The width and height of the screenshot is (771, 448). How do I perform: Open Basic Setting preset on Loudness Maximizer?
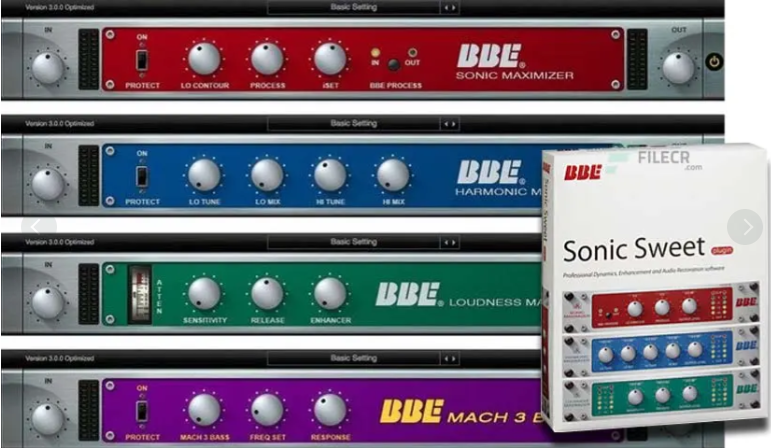354,242
